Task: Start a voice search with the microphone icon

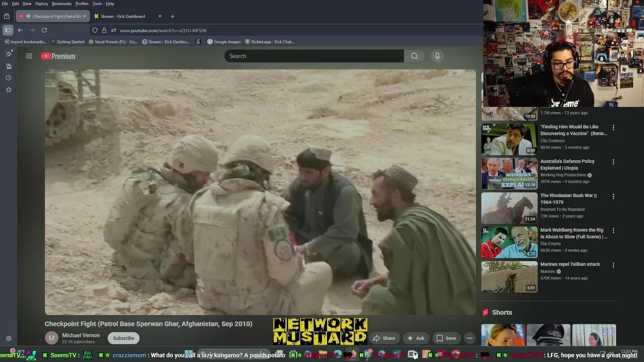Action: coord(437,56)
